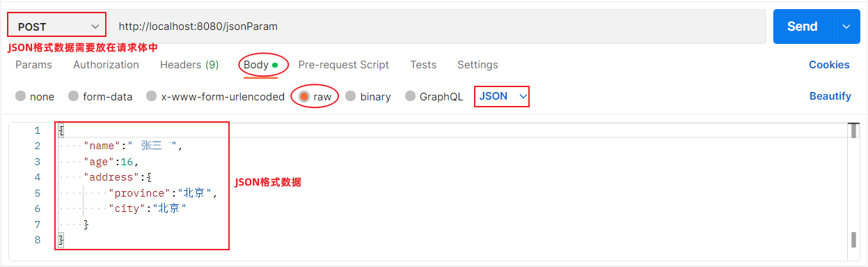Select the Body tab
Screen dimensions: 868x267
pos(260,65)
